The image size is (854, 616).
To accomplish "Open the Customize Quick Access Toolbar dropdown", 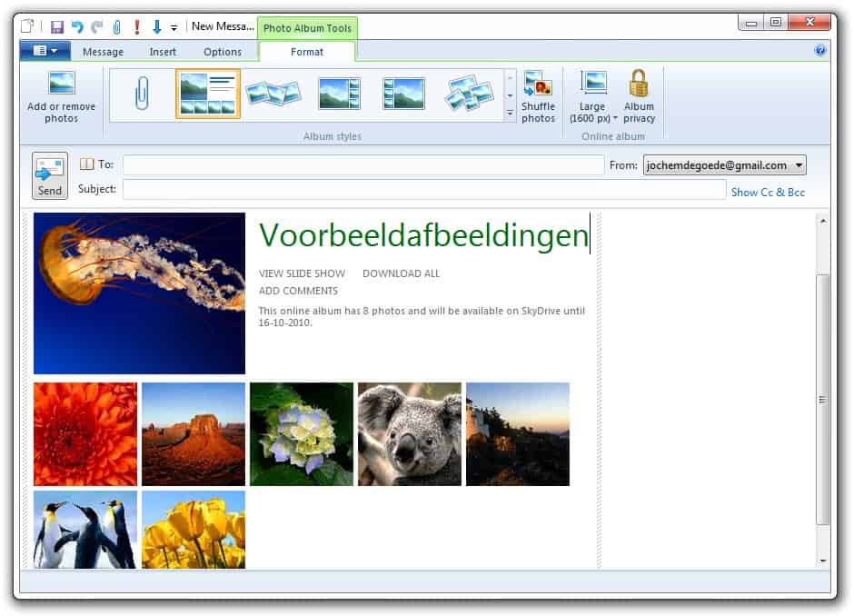I will [x=174, y=27].
